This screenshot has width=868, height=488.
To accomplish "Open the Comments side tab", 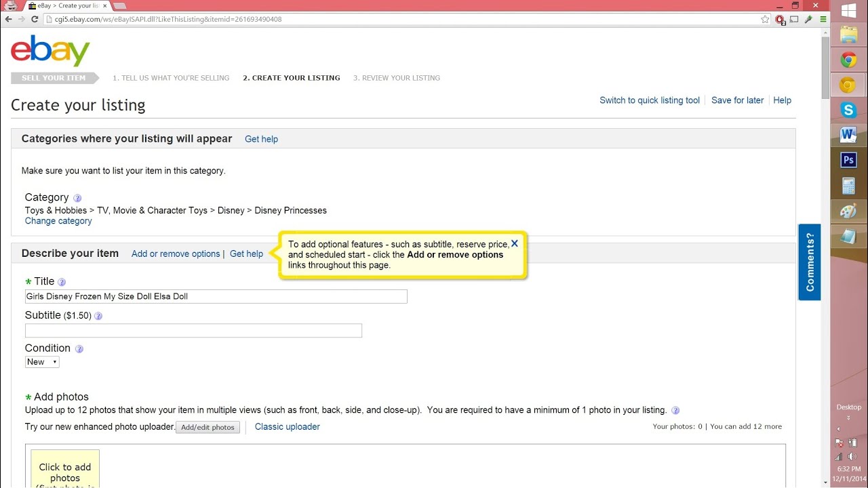I will pos(810,262).
